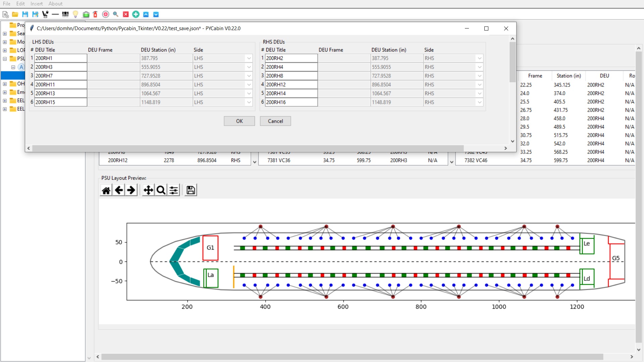Expand the OH tree folder
Image resolution: width=644 pixels, height=362 pixels.
tap(5, 84)
